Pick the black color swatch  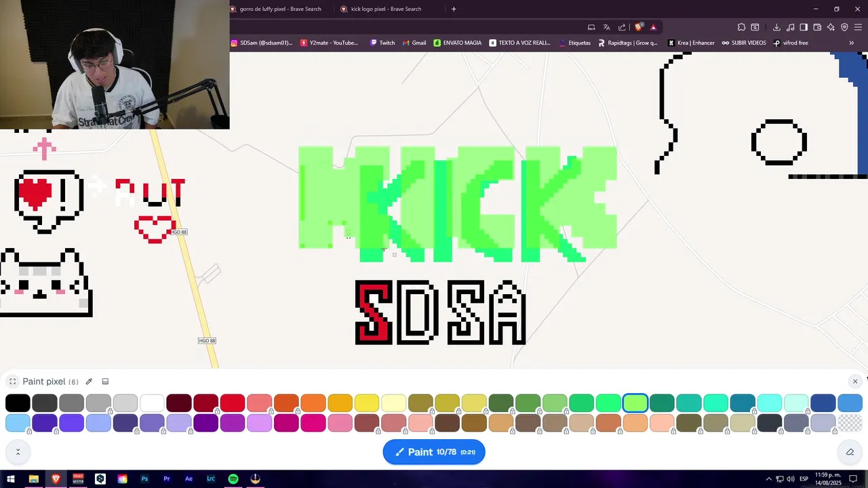click(x=18, y=403)
